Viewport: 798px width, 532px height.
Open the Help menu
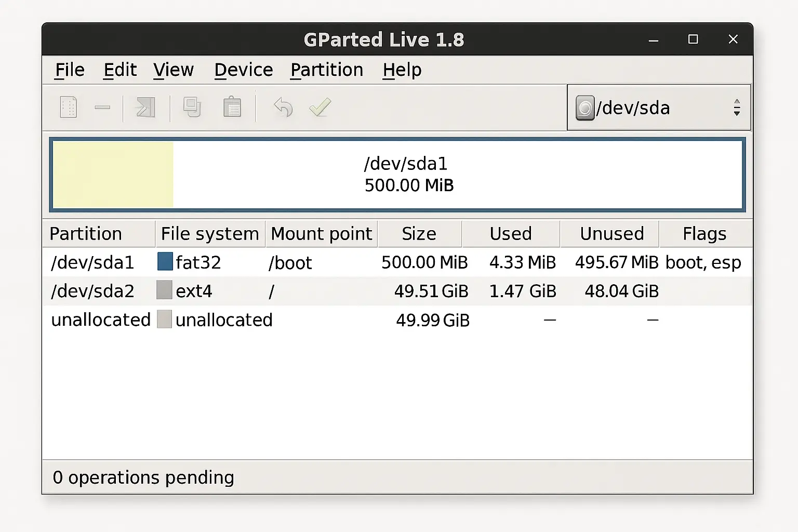point(401,70)
